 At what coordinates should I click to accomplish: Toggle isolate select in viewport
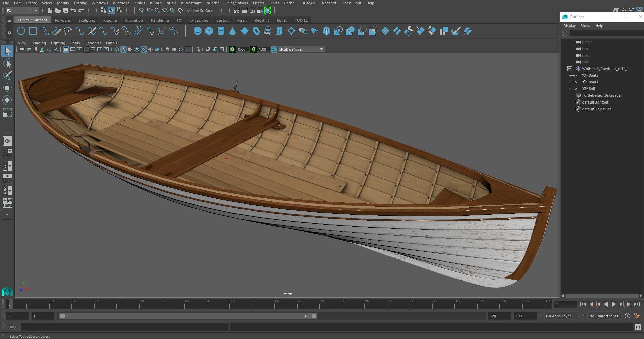coord(198,49)
